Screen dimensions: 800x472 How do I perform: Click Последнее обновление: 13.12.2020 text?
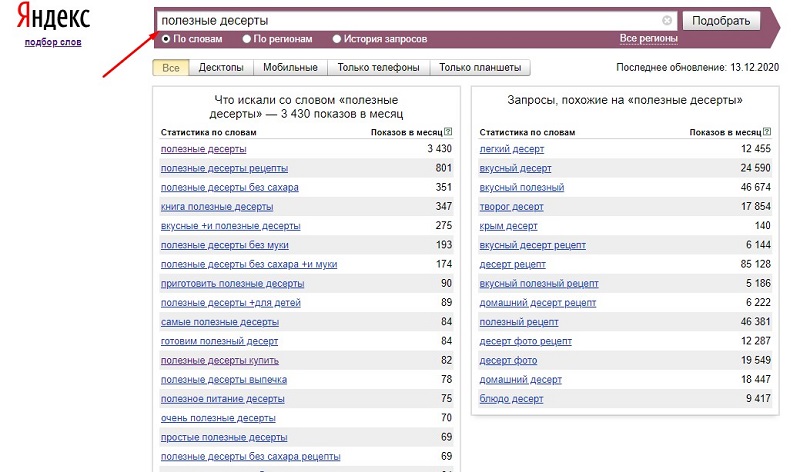[x=697, y=67]
